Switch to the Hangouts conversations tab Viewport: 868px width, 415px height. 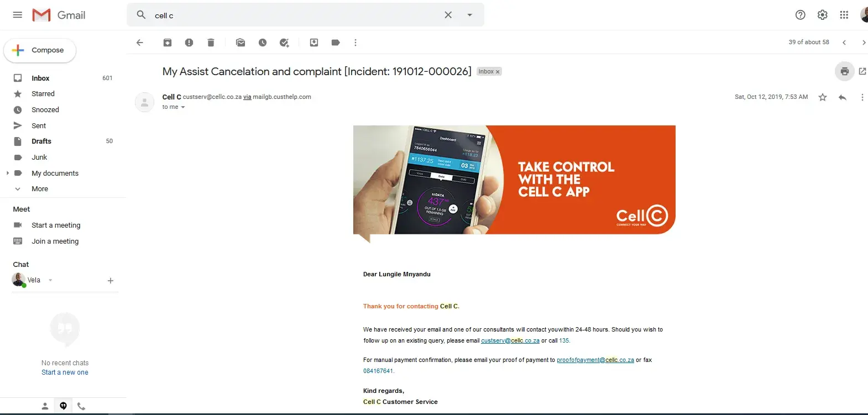(64, 406)
